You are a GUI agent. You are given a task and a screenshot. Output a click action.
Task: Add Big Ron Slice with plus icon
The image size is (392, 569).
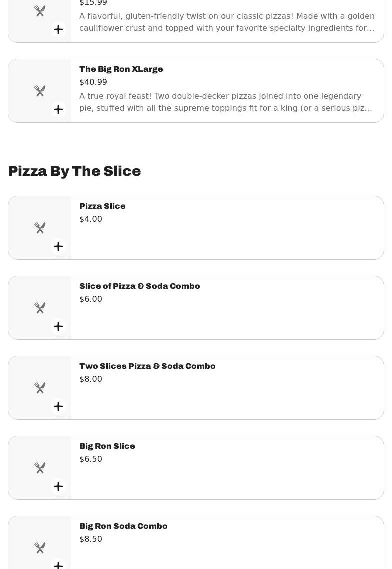(x=58, y=486)
